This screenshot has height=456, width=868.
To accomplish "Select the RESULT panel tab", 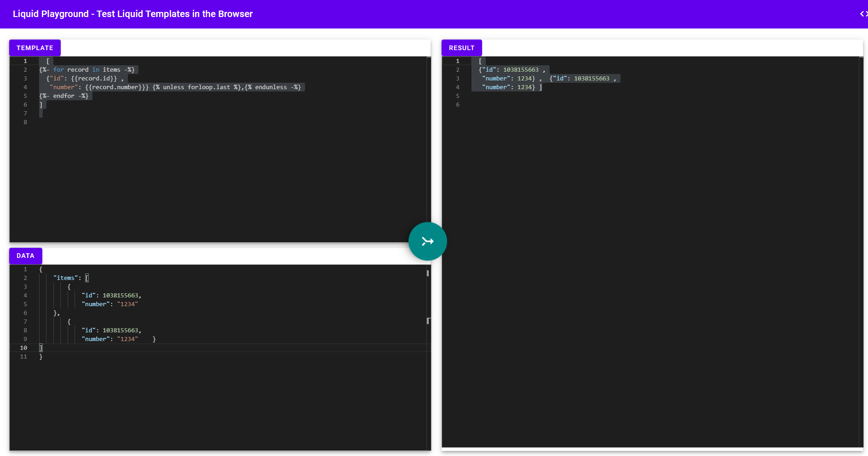I will tap(461, 48).
